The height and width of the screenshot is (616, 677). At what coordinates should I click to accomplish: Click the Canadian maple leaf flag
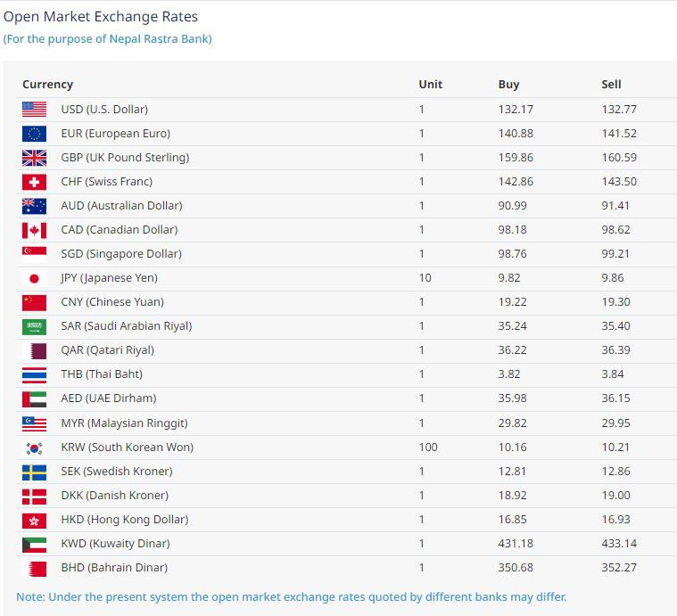pyautogui.click(x=34, y=230)
